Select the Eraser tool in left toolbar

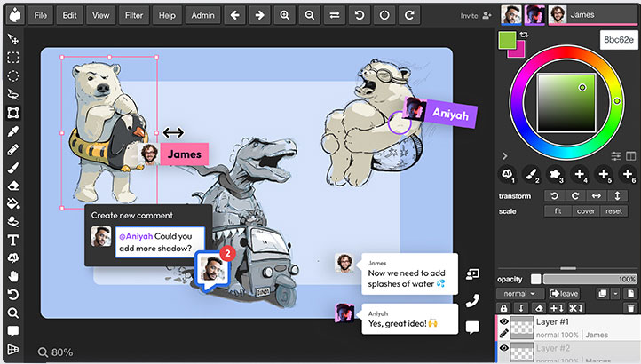click(13, 186)
